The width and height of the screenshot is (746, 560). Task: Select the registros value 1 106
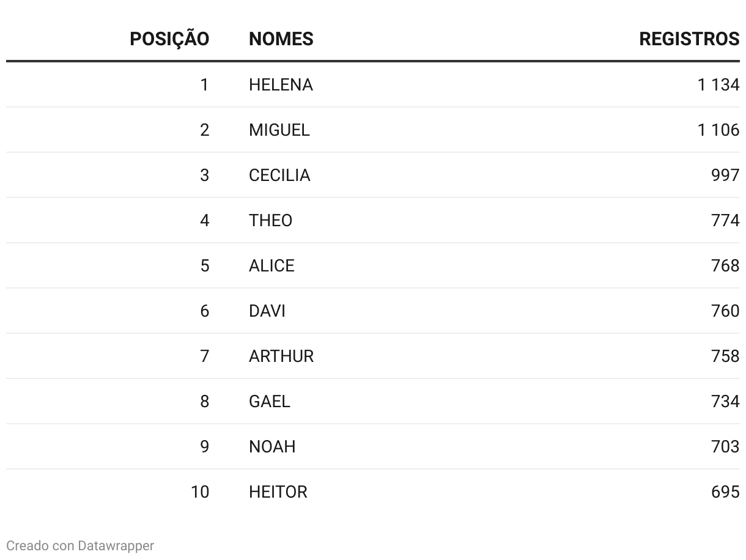(718, 130)
